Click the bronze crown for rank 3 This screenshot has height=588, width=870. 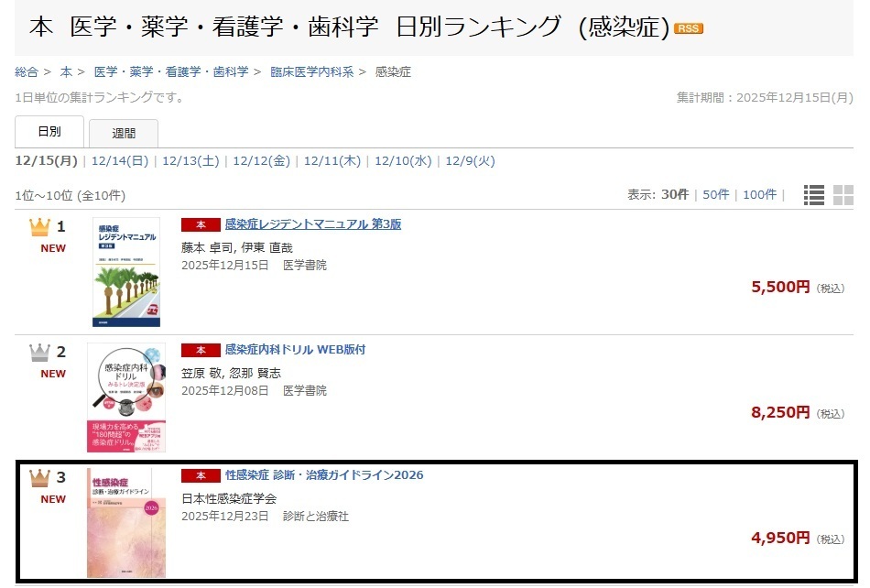click(x=39, y=478)
